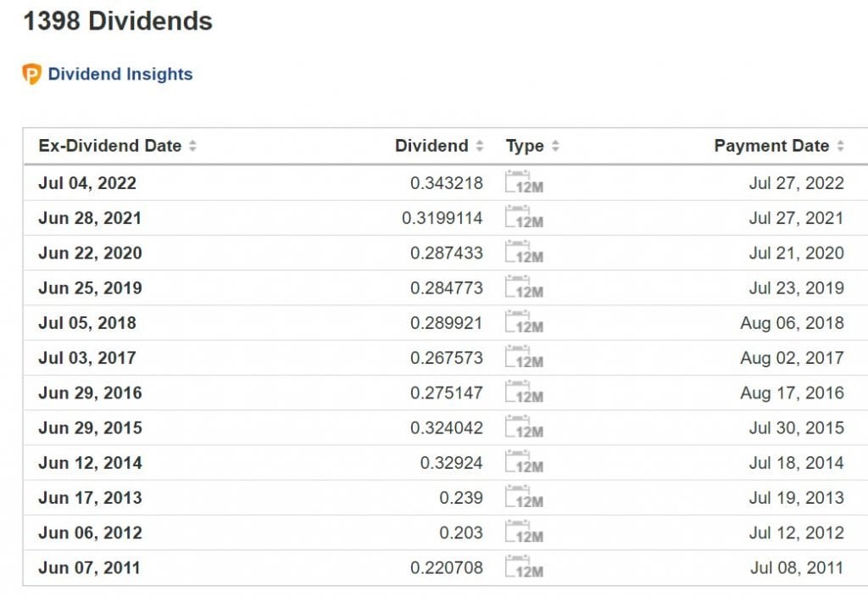Click payment date Jul 30, 2015

pos(797,428)
